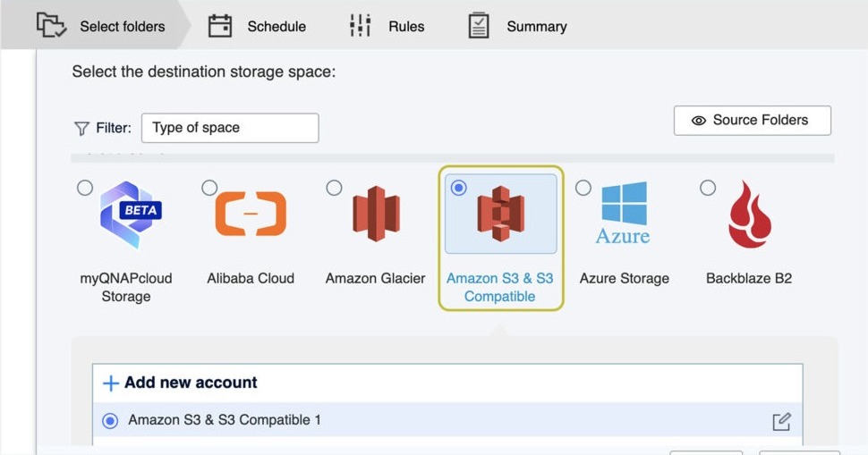Screen dimensions: 868x455
Task: Click the plus icon for new account
Action: 111,383
